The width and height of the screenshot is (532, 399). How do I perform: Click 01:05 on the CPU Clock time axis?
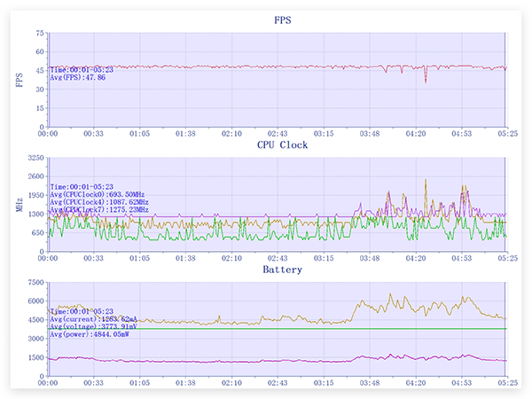pyautogui.click(x=139, y=258)
